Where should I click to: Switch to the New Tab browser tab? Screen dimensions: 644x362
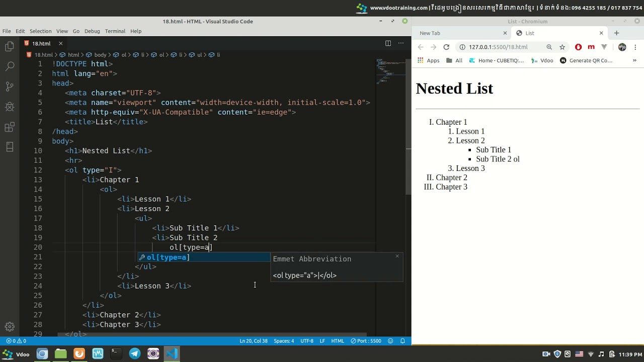click(462, 33)
